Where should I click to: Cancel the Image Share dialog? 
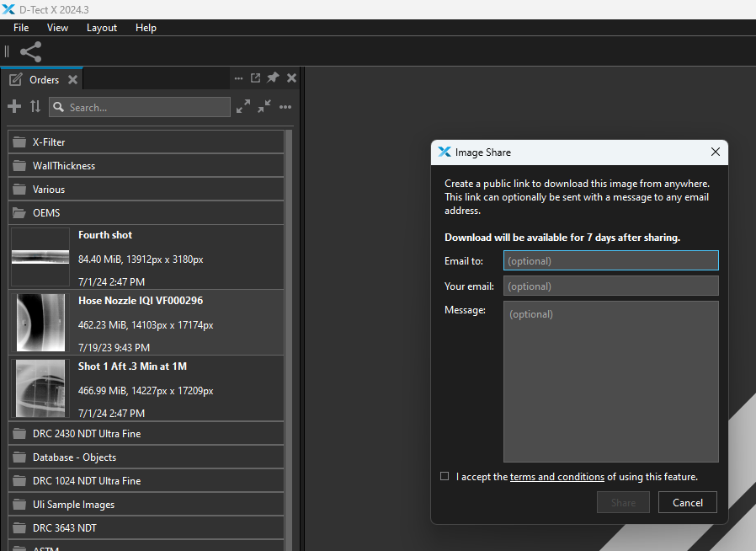click(688, 502)
